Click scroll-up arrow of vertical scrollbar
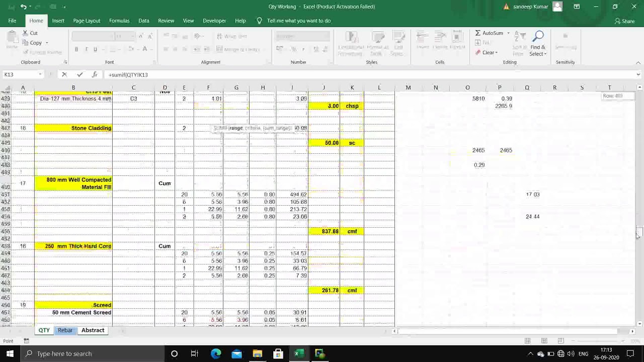This screenshot has height=362, width=644. [x=639, y=87]
